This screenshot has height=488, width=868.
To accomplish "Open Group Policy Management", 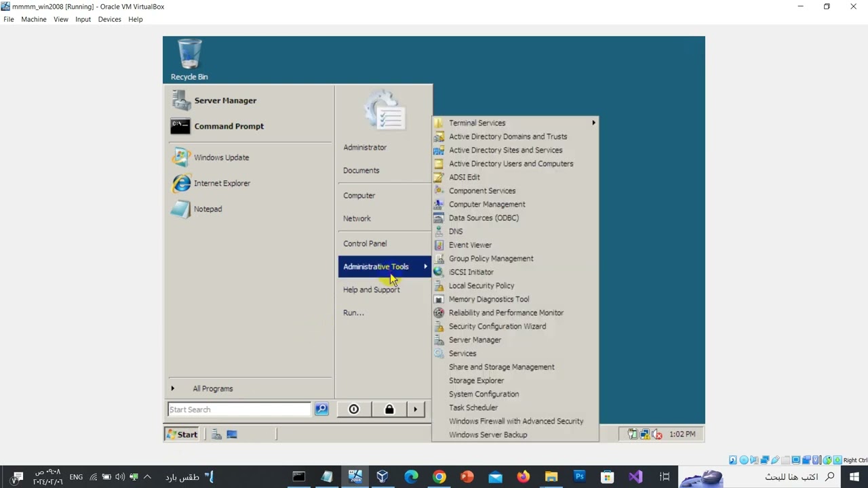I will [515, 258].
